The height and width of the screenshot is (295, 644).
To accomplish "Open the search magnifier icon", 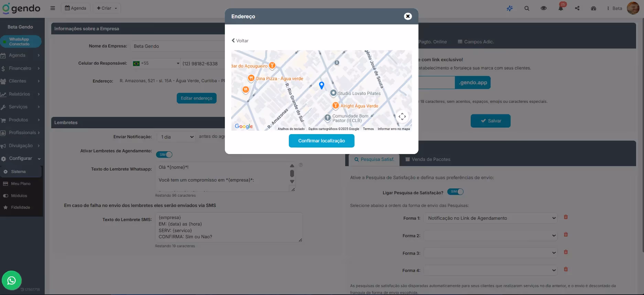I will tap(527, 8).
